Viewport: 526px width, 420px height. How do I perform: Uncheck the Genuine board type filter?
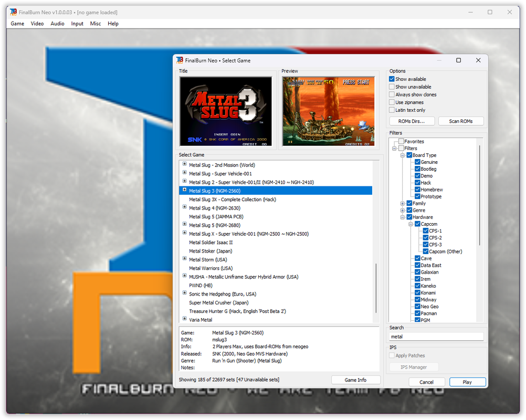(417, 162)
